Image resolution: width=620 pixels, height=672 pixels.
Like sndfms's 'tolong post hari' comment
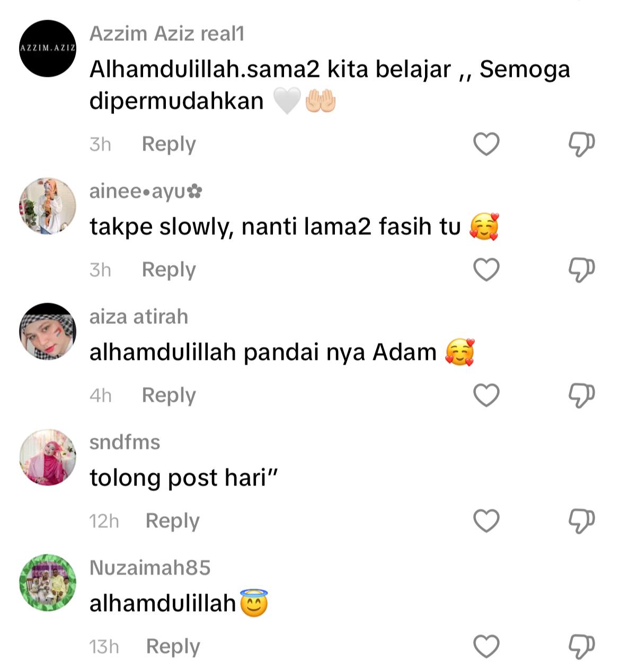pos(486,521)
